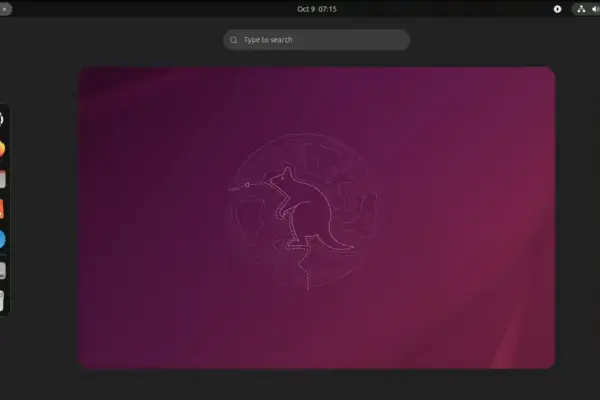Open the clock showing Oct 9 07:15
The height and width of the screenshot is (400, 600).
[x=316, y=9]
